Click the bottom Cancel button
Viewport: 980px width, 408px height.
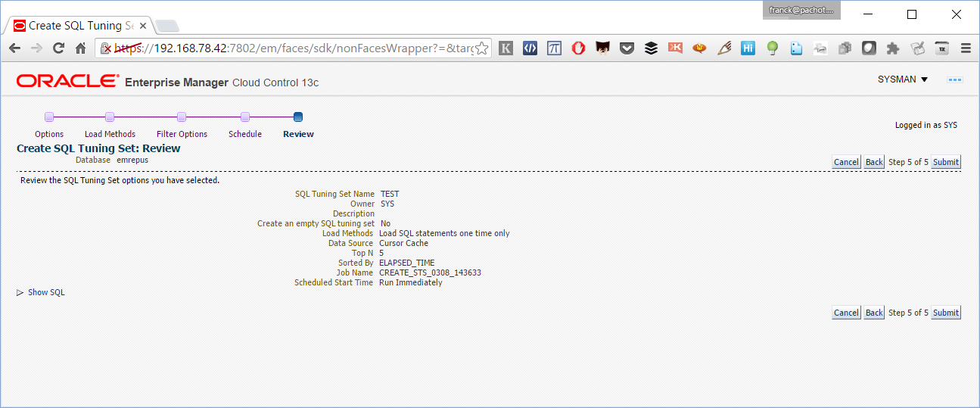846,313
